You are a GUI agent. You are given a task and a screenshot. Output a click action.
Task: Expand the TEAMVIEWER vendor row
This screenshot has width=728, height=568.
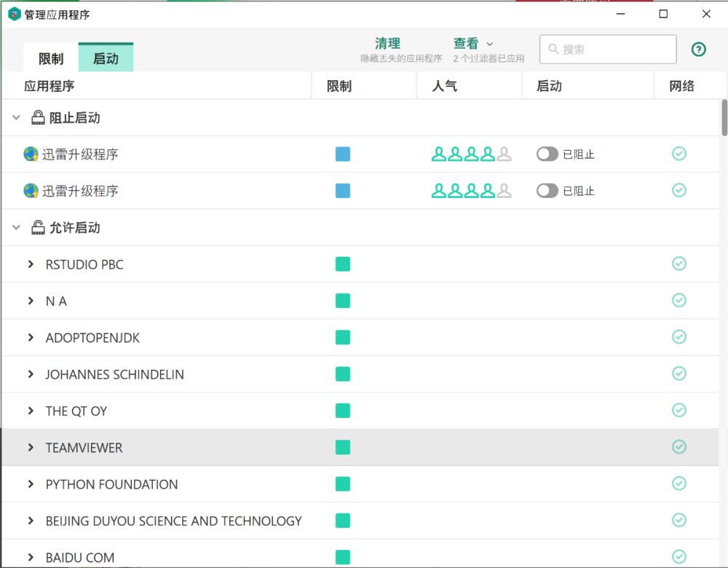click(31, 447)
